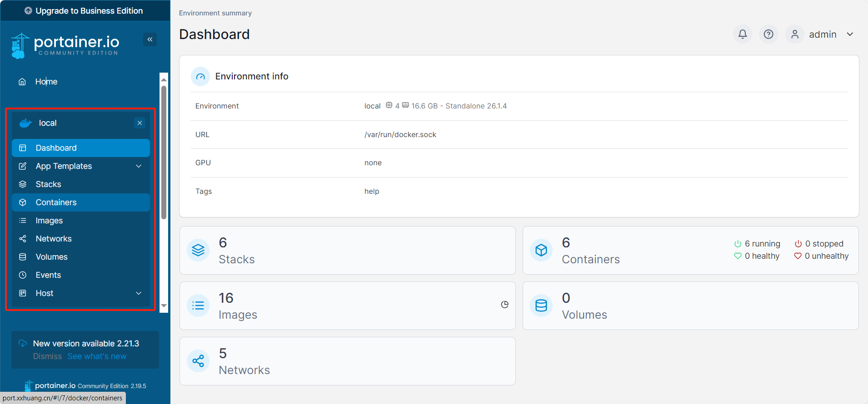The height and width of the screenshot is (404, 868).
Task: Click the sidebar scrollbar up arrow
Action: 164,79
